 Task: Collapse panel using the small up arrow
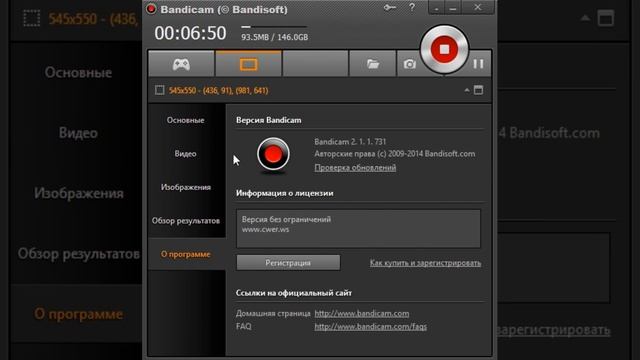tap(467, 90)
